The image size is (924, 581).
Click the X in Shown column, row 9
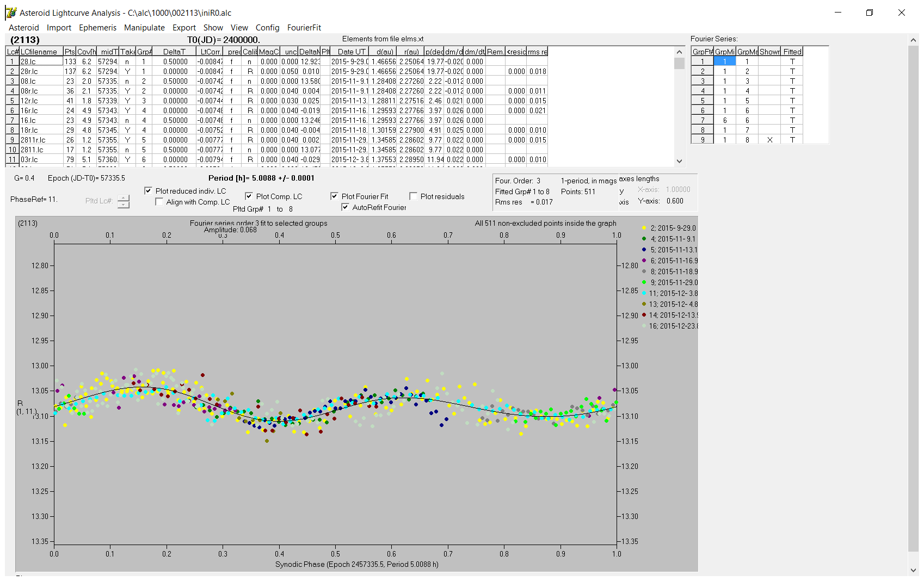coord(769,140)
